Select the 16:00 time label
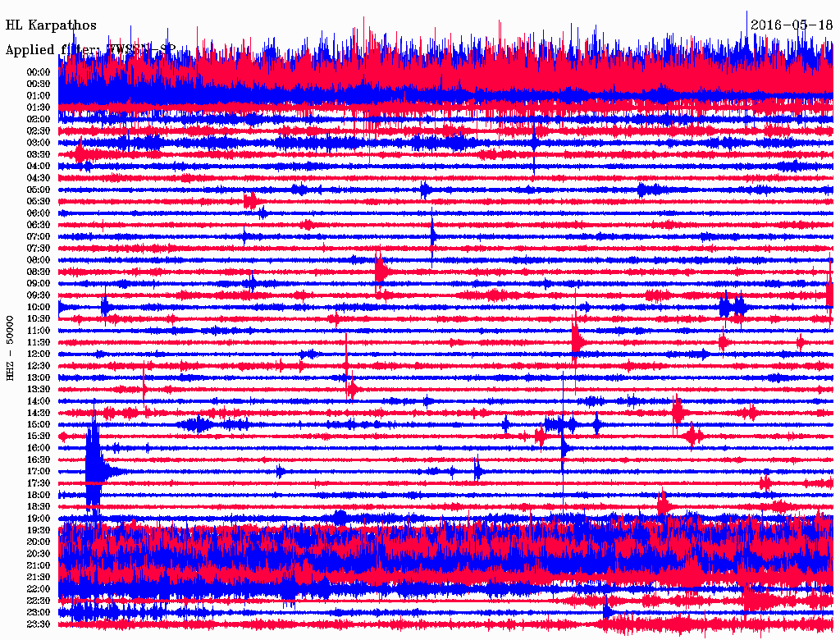 tap(38, 447)
